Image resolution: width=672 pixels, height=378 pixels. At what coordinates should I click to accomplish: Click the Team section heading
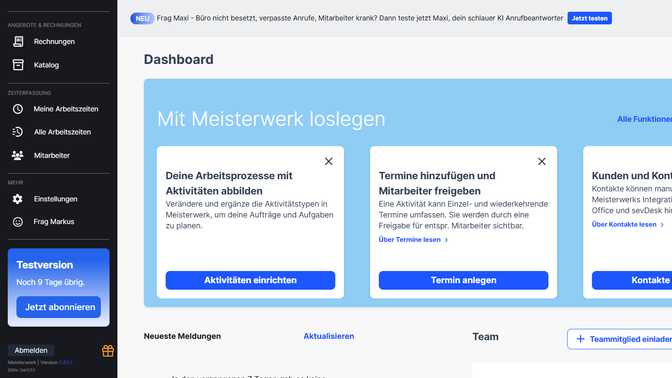485,337
